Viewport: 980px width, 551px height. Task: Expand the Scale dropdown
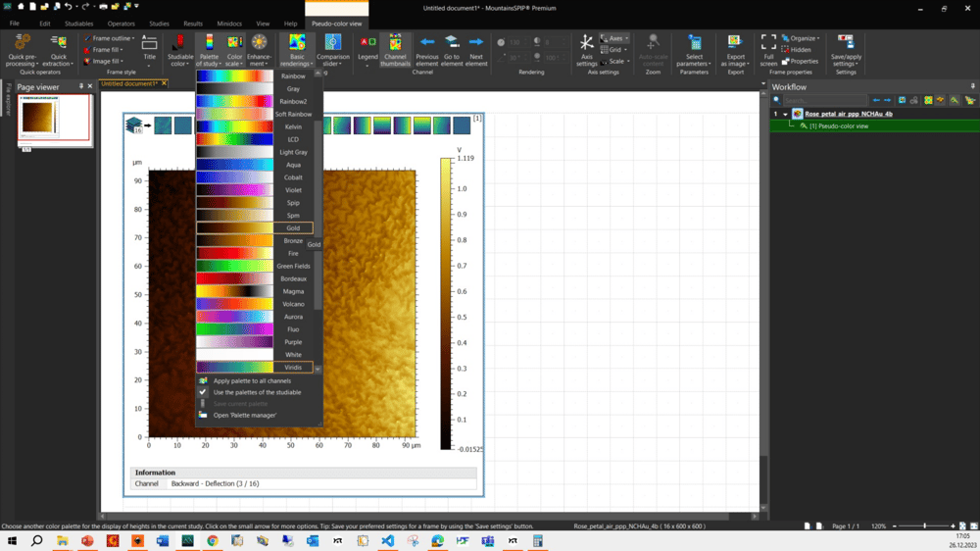[615, 62]
